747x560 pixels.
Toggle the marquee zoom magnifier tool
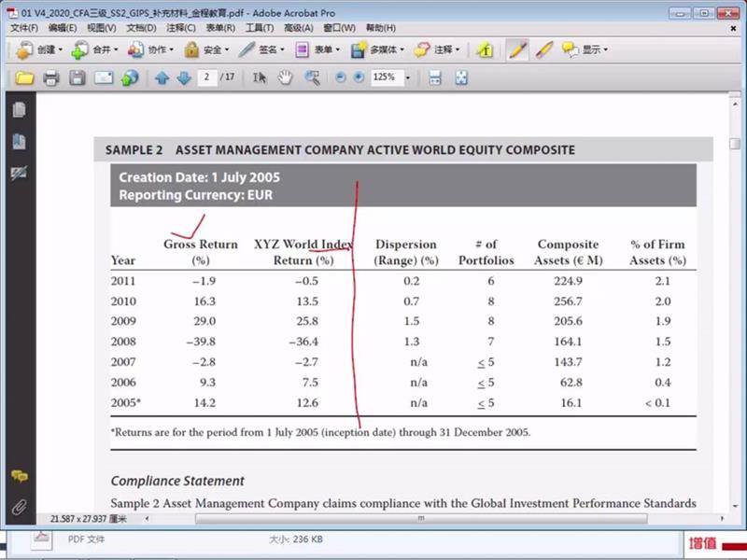(312, 77)
